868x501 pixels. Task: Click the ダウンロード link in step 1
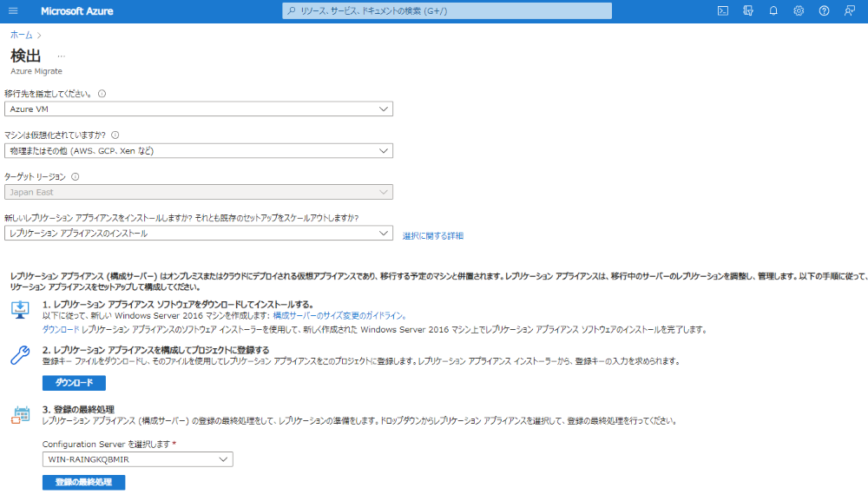(x=61, y=329)
